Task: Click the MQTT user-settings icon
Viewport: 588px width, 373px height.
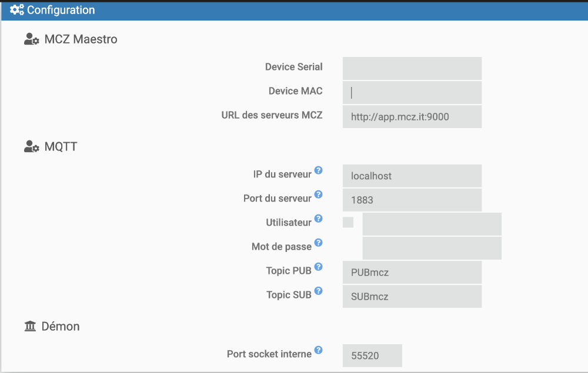Action: [x=32, y=146]
